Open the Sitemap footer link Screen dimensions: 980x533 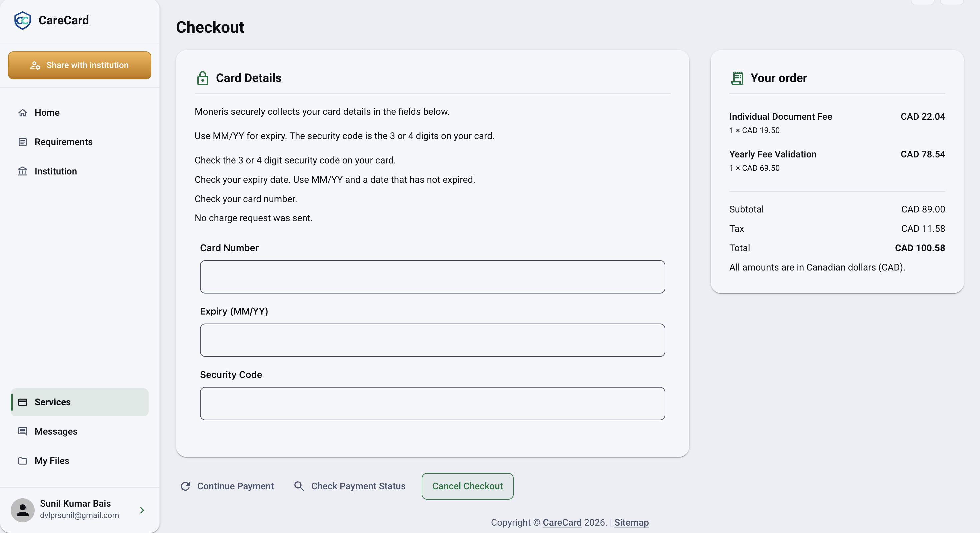[x=631, y=522]
